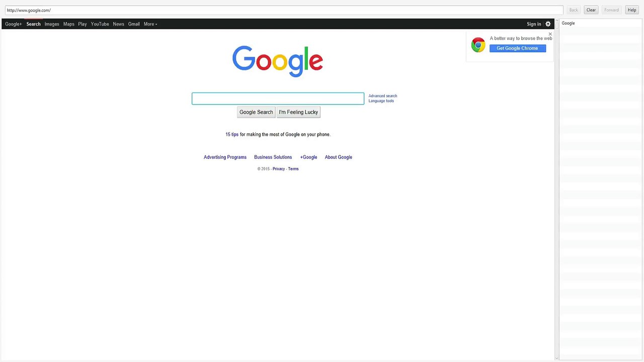Open News in the top bar
The width and height of the screenshot is (644, 362).
point(119,24)
